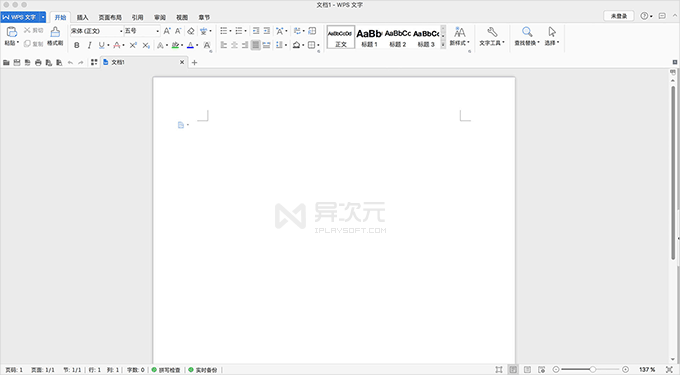The image size is (680, 375).
Task: Open the 章节 (Chapter) tab
Action: tap(204, 17)
